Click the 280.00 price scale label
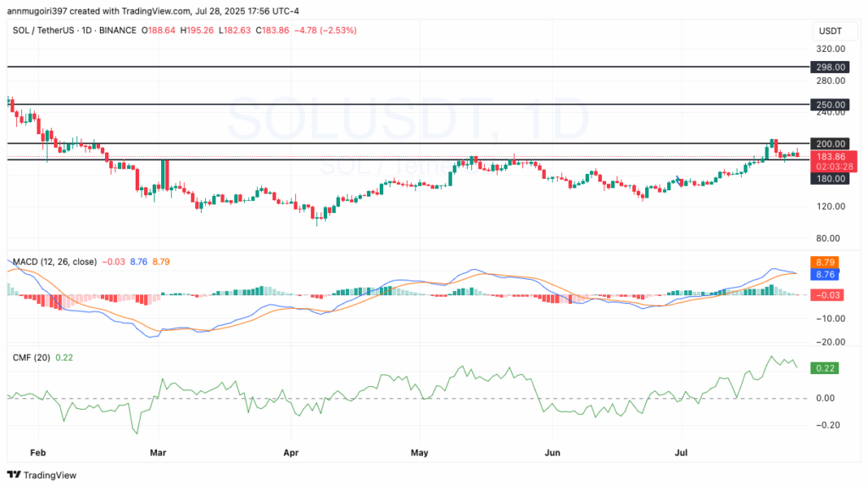 point(831,81)
